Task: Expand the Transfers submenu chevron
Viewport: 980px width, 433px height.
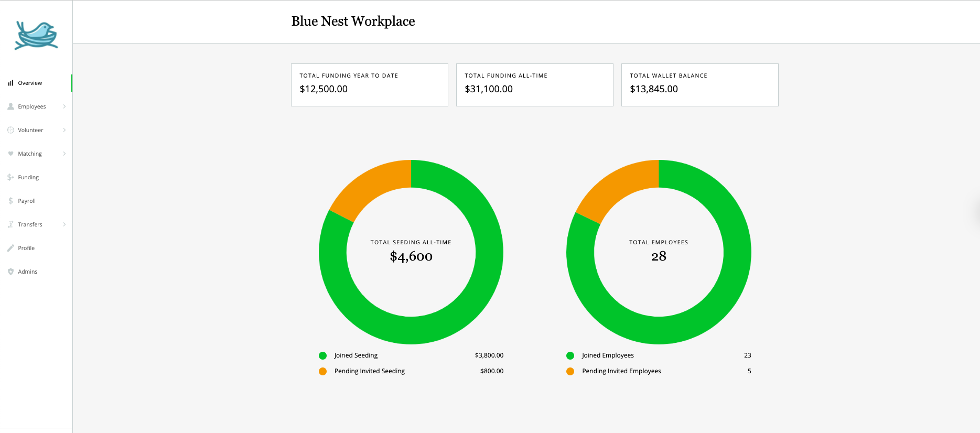Action: [x=64, y=224]
